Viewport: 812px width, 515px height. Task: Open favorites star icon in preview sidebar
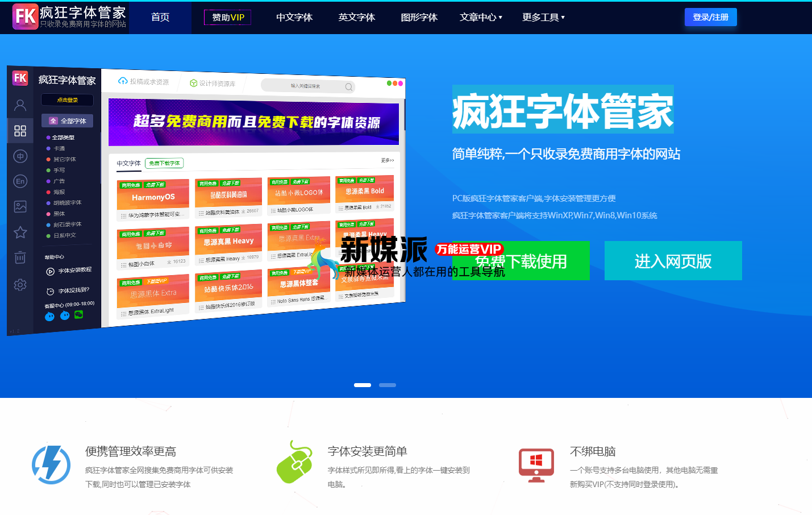pyautogui.click(x=20, y=232)
